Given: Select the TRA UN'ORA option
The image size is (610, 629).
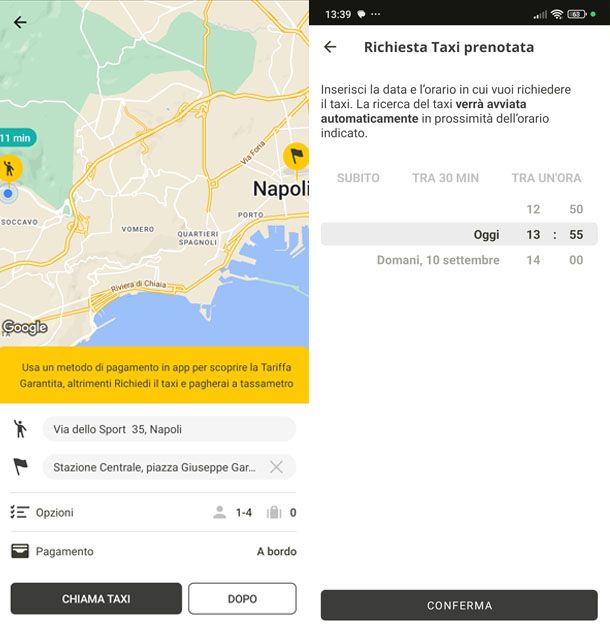Looking at the screenshot, I should point(546,178).
